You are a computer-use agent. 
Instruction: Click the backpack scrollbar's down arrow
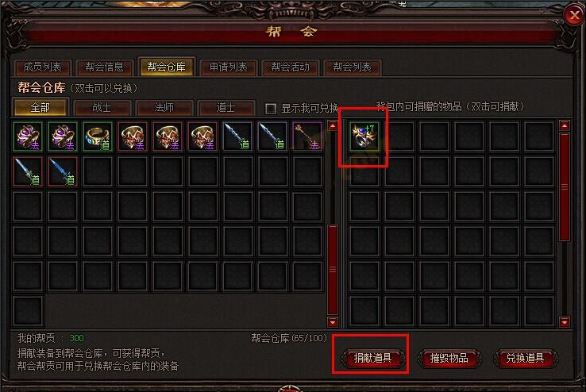[565, 321]
